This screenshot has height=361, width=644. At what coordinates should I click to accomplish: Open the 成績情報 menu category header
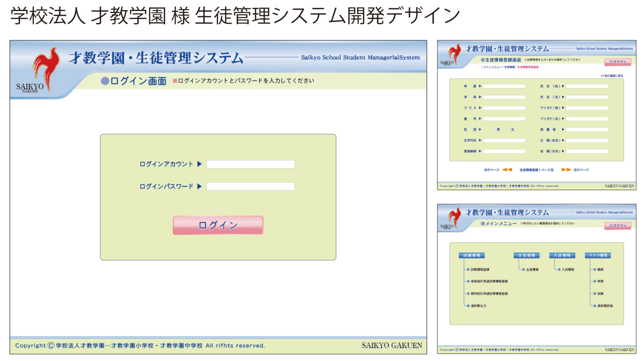(471, 255)
